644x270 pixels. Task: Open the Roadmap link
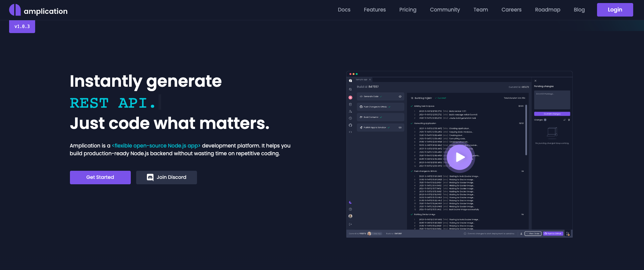pyautogui.click(x=547, y=10)
